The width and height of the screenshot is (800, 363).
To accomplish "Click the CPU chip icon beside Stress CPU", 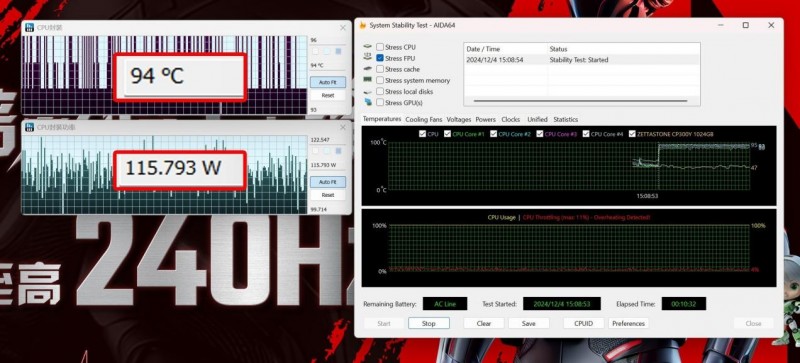I will pos(367,47).
